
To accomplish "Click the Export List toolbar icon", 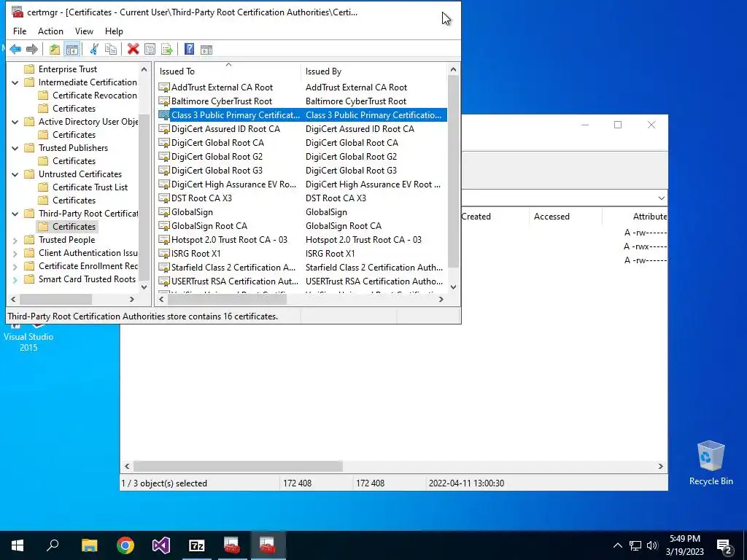I will (167, 49).
